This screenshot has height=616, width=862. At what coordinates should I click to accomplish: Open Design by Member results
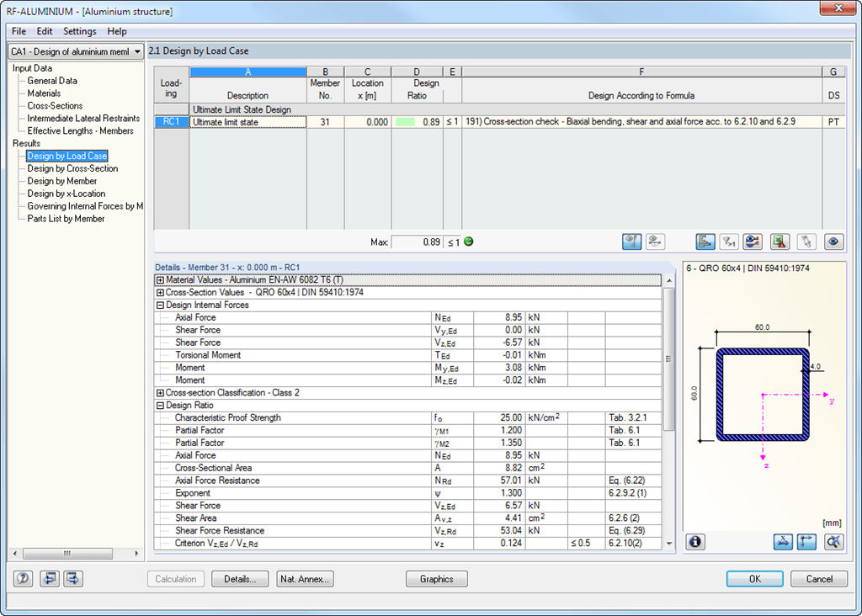(x=62, y=181)
